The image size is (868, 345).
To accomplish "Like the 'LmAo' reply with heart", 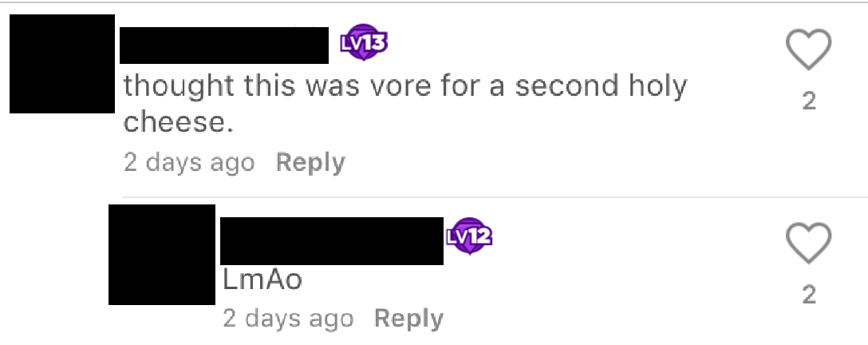I will pyautogui.click(x=809, y=243).
